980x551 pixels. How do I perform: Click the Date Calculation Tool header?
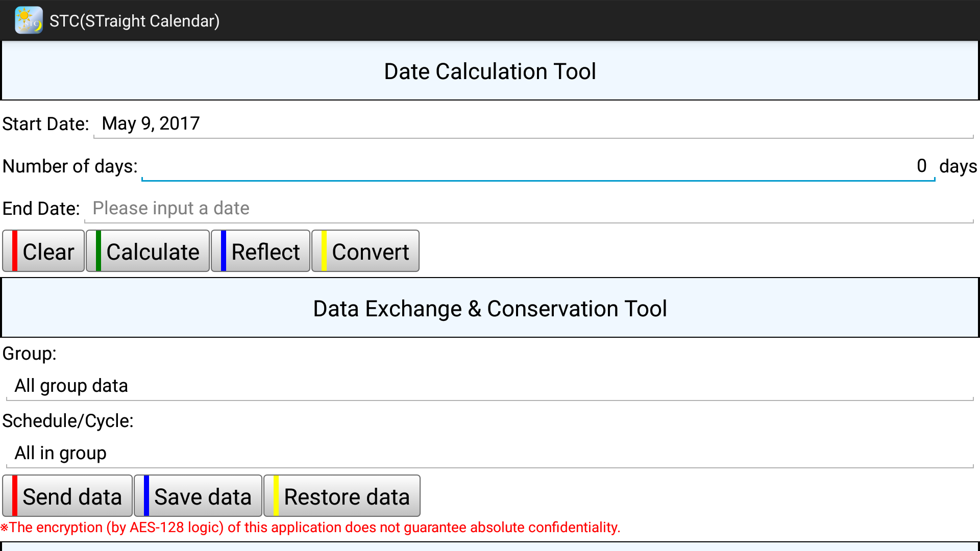tap(490, 71)
